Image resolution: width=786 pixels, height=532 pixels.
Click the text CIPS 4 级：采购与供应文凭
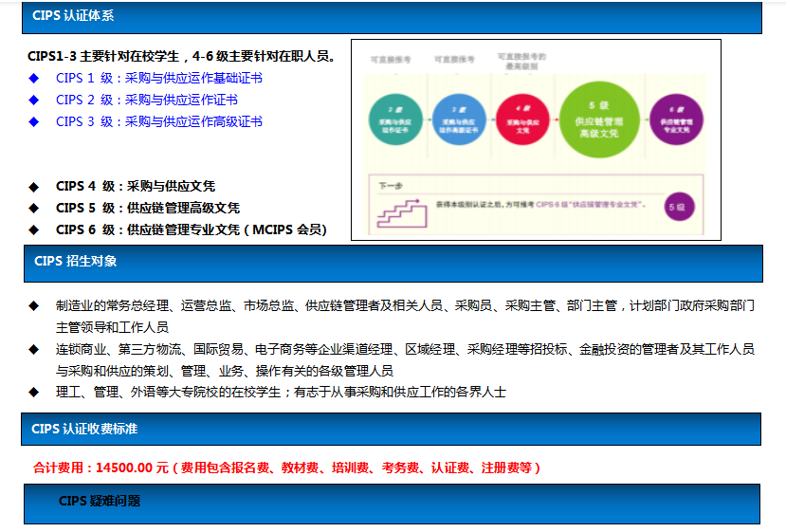(136, 186)
